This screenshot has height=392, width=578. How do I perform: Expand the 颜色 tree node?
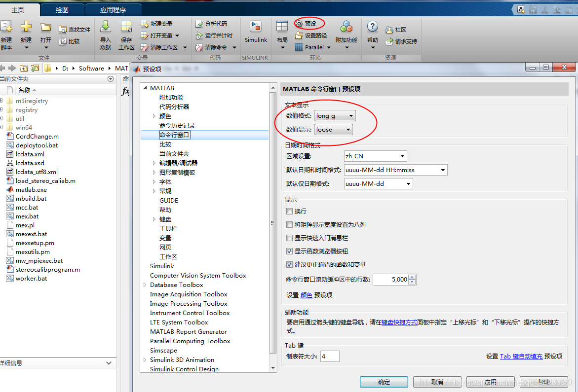pos(154,116)
